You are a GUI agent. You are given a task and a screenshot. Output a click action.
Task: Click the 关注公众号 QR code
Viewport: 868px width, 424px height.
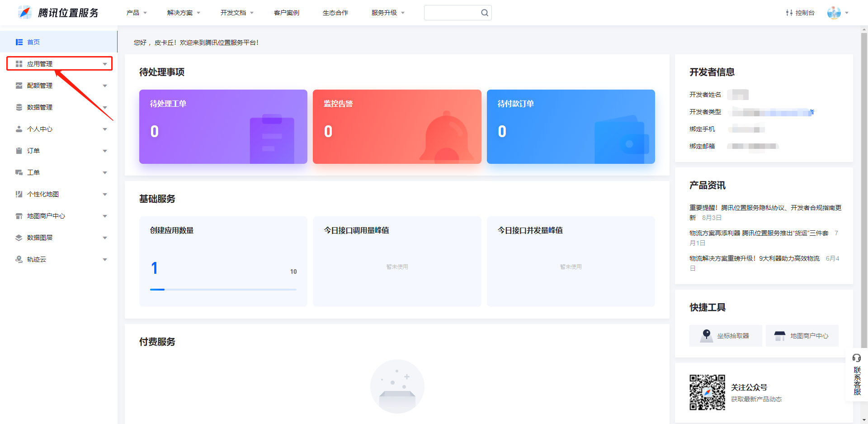[x=707, y=392]
